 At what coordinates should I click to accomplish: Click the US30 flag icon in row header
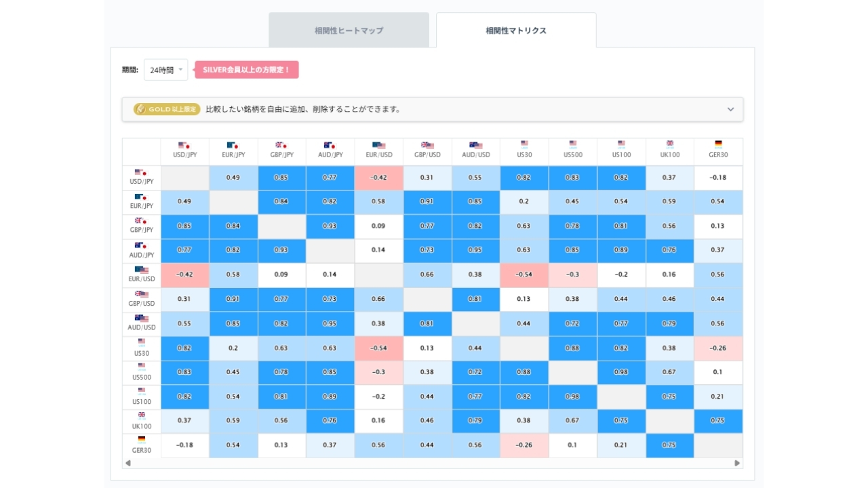coord(142,342)
